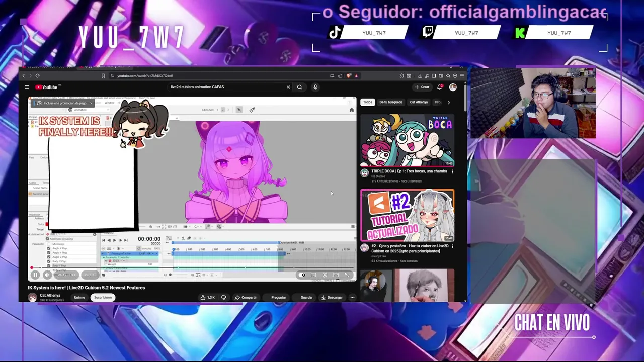Seek along the red video progress bar
This screenshot has height=362, width=644.
point(192,268)
